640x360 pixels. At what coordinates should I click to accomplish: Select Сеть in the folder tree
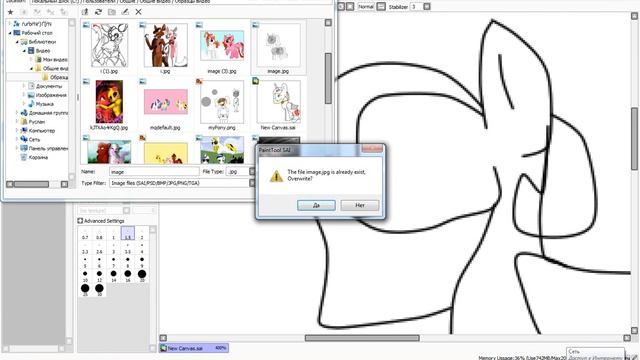[x=34, y=140]
